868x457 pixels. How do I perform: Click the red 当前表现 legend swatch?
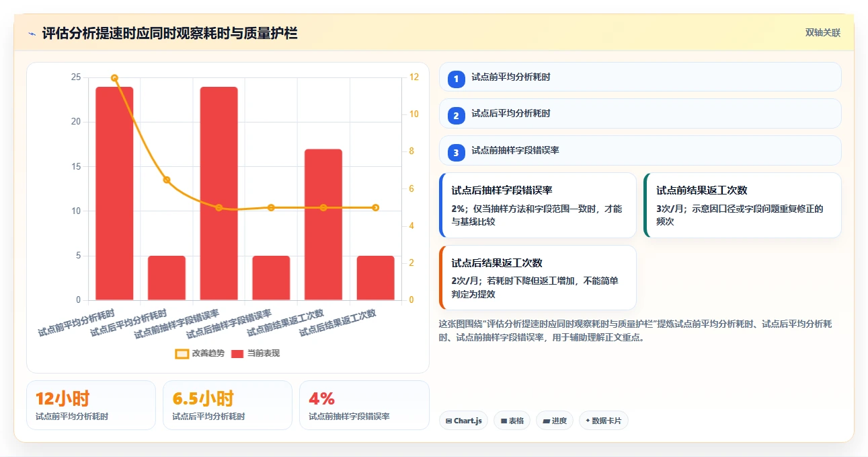tap(237, 353)
